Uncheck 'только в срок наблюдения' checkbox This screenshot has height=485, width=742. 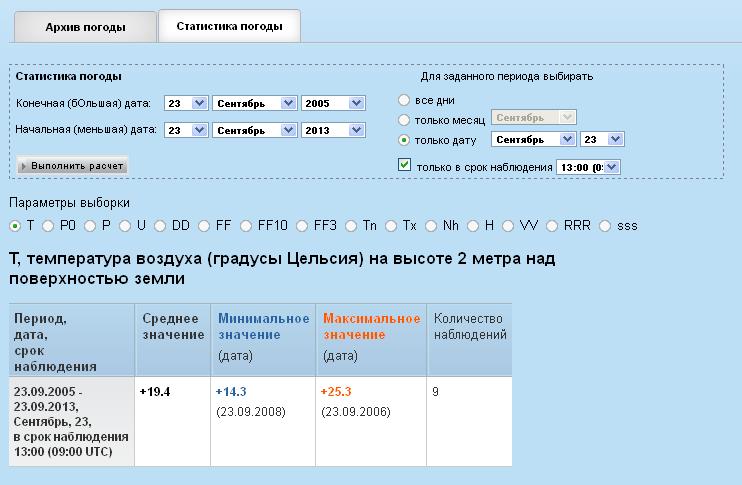point(405,165)
